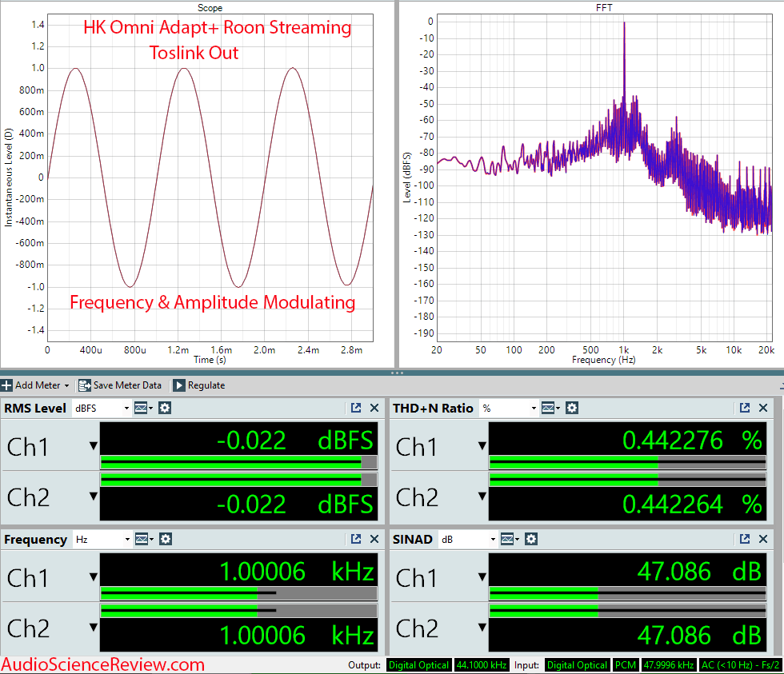Image resolution: width=784 pixels, height=674 pixels.
Task: Pop out the THD+N Ratio meter
Action: pos(745,408)
